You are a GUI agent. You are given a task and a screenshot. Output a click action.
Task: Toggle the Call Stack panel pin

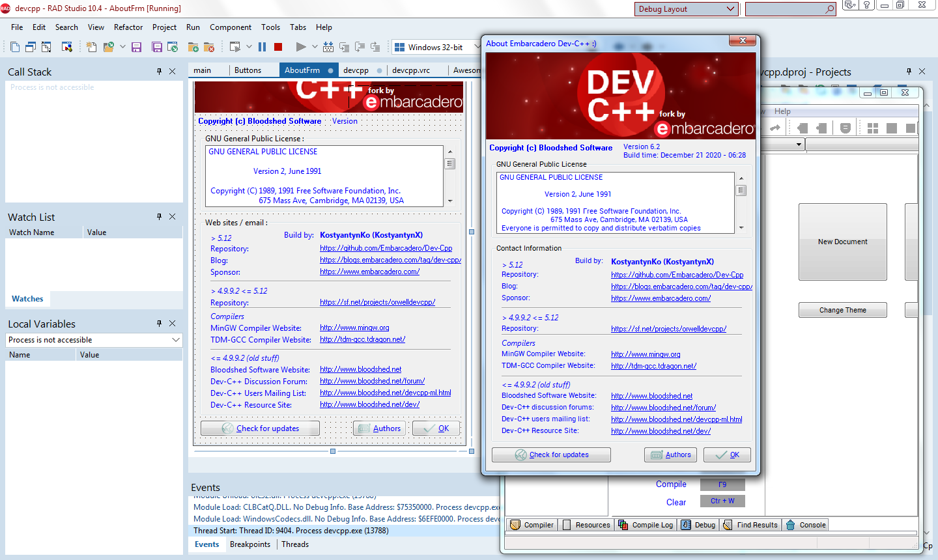pyautogui.click(x=159, y=72)
